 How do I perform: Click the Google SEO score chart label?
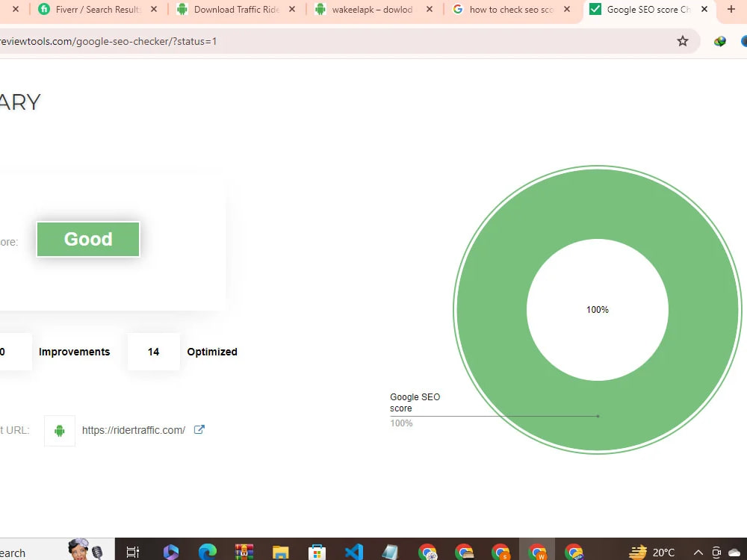[x=415, y=403]
